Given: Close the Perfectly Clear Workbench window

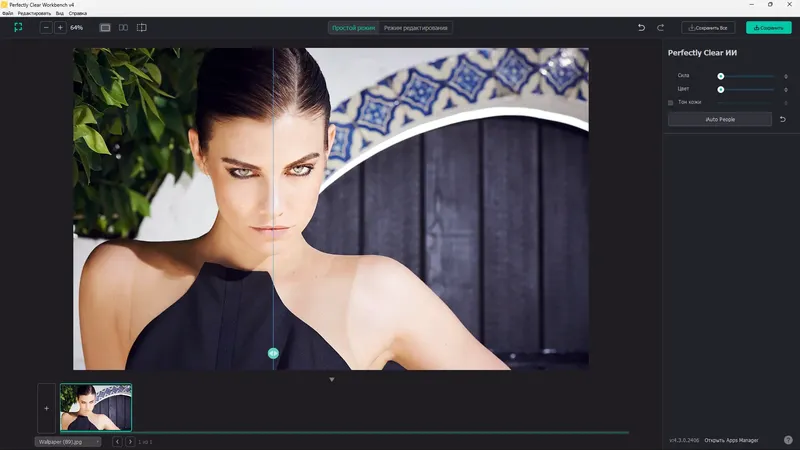Looking at the screenshot, I should [789, 5].
